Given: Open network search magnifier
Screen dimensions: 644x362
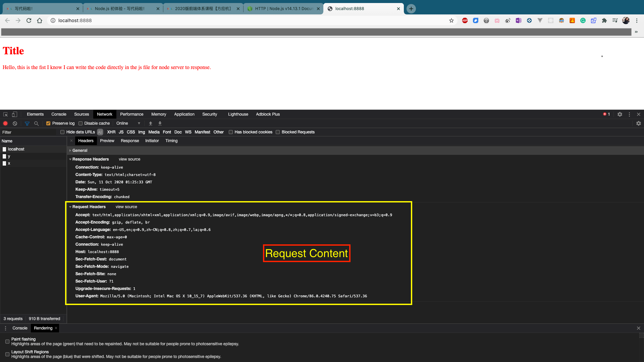Looking at the screenshot, I should (37, 123).
